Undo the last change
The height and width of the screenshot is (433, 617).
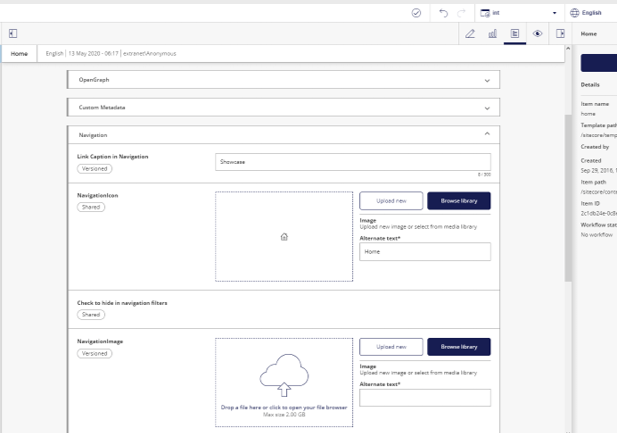click(443, 13)
